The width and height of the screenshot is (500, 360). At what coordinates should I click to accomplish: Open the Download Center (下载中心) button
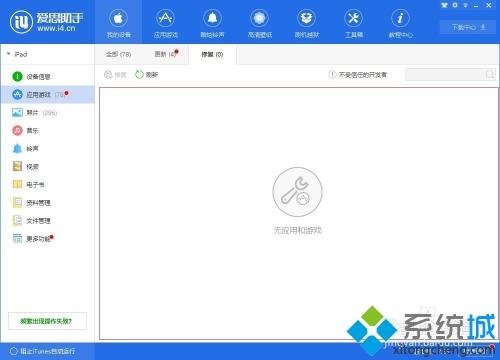(468, 27)
